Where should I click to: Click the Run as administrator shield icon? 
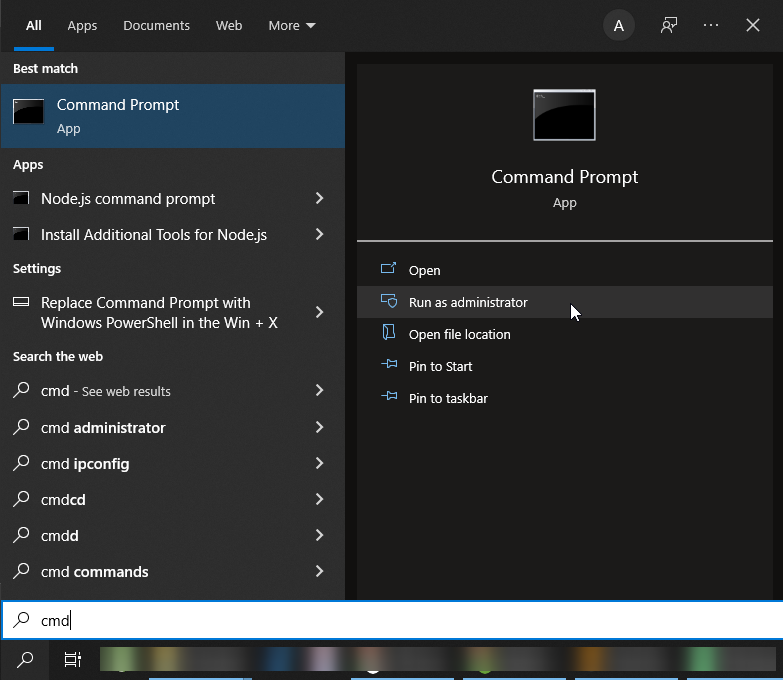[x=389, y=301]
